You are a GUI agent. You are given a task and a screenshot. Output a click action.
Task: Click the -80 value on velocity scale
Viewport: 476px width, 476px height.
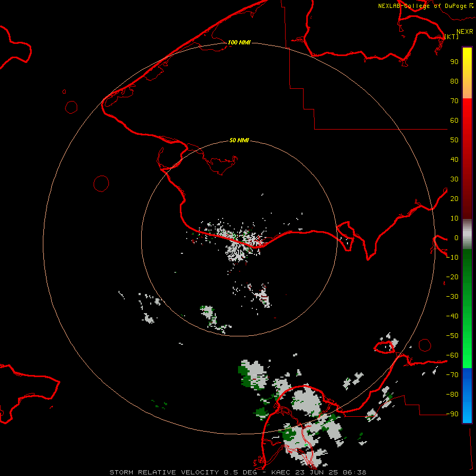tap(452, 395)
